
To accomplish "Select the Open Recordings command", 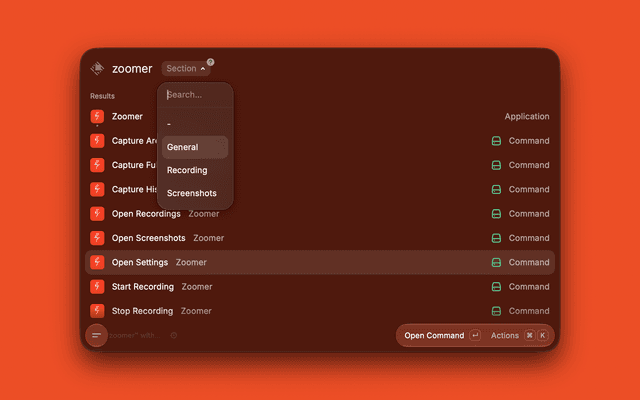I will tap(320, 213).
